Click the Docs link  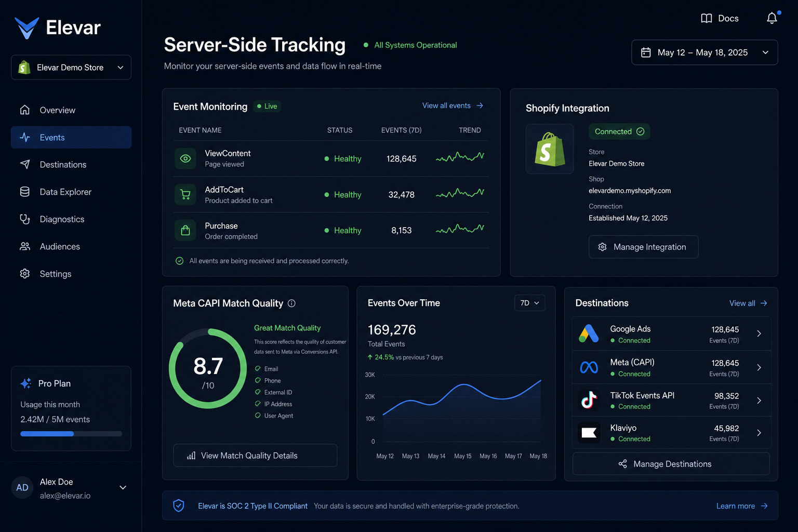click(720, 19)
